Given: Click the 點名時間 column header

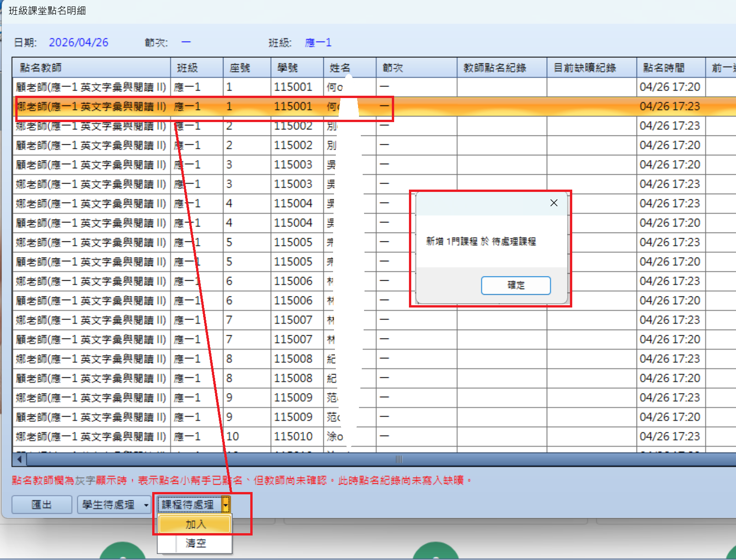Looking at the screenshot, I should coord(671,68).
